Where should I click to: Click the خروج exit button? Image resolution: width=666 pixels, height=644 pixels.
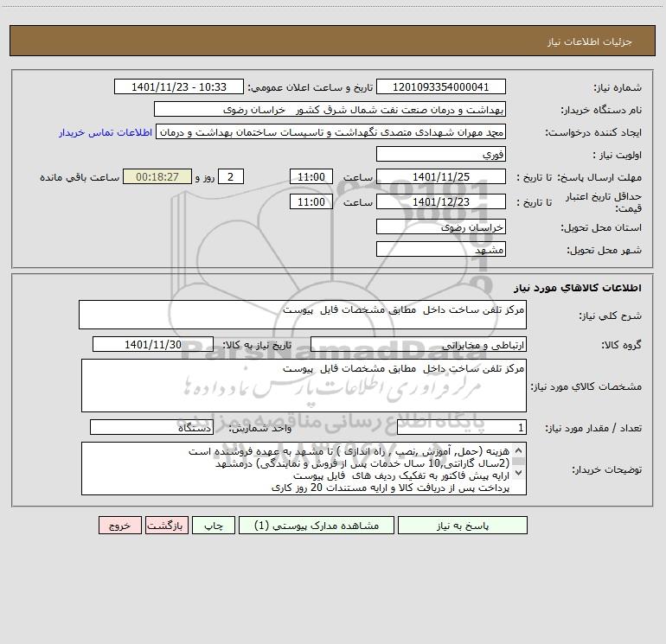coord(119,526)
